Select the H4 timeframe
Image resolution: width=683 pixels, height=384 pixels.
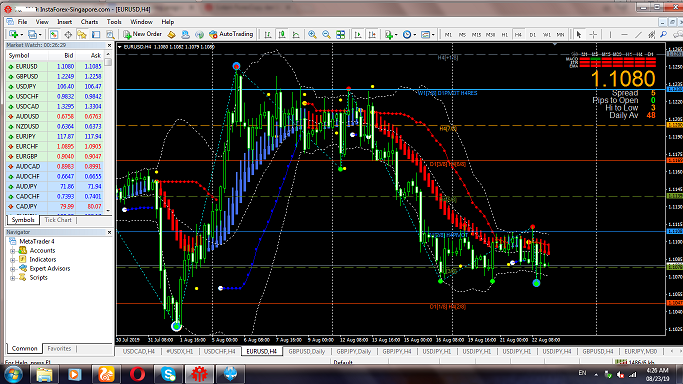(518, 34)
